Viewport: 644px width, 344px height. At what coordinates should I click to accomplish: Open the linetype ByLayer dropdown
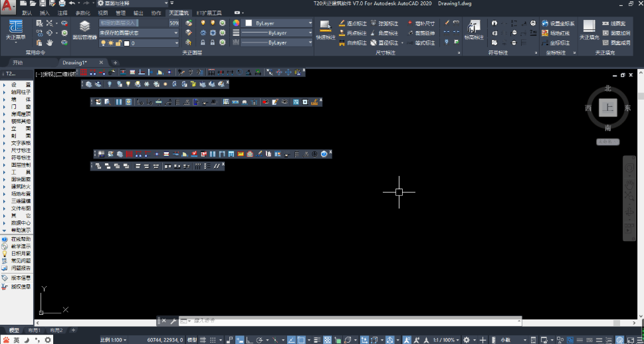click(277, 43)
